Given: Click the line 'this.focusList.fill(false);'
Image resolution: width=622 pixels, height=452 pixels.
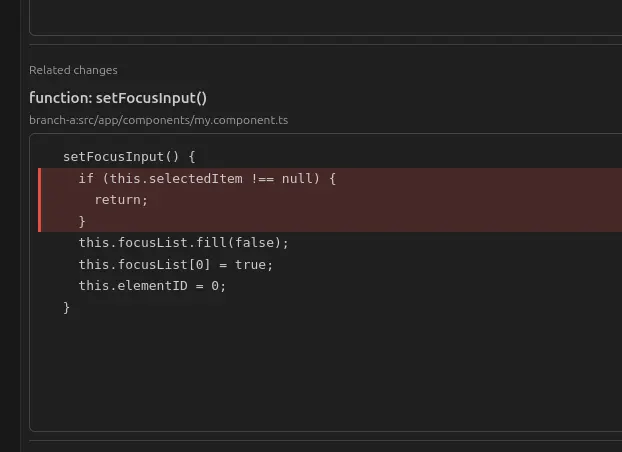Looking at the screenshot, I should [184, 243].
